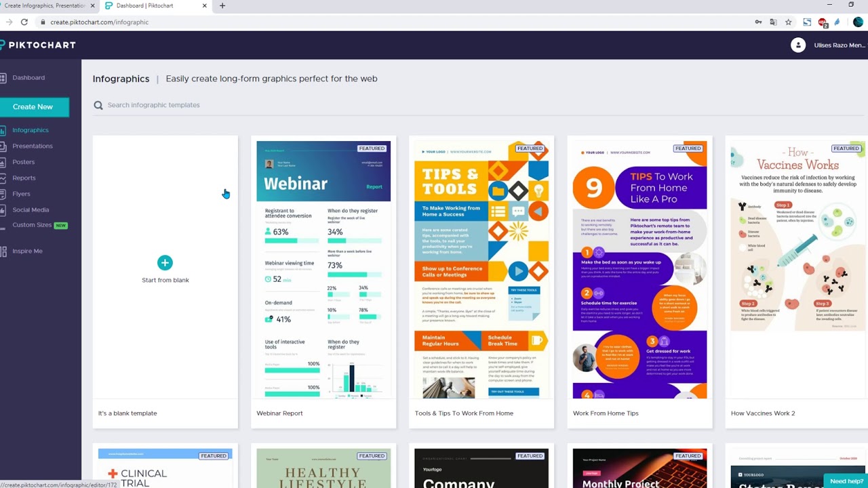Image resolution: width=868 pixels, height=488 pixels.
Task: Open the Tools & Tips To Work From Home thumbnail
Action: pos(481,270)
